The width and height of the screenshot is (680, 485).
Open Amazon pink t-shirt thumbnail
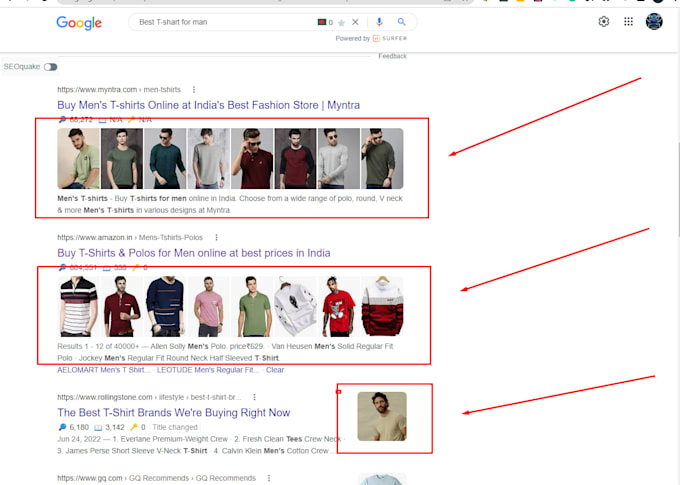click(209, 306)
